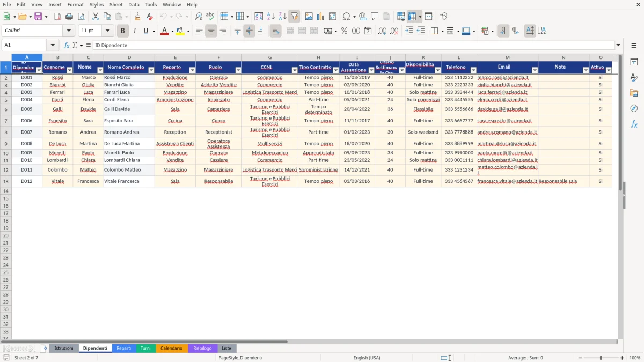Toggle Freeze Rows and Columns
Image resolution: width=644 pixels, height=362 pixels.
(x=412, y=17)
